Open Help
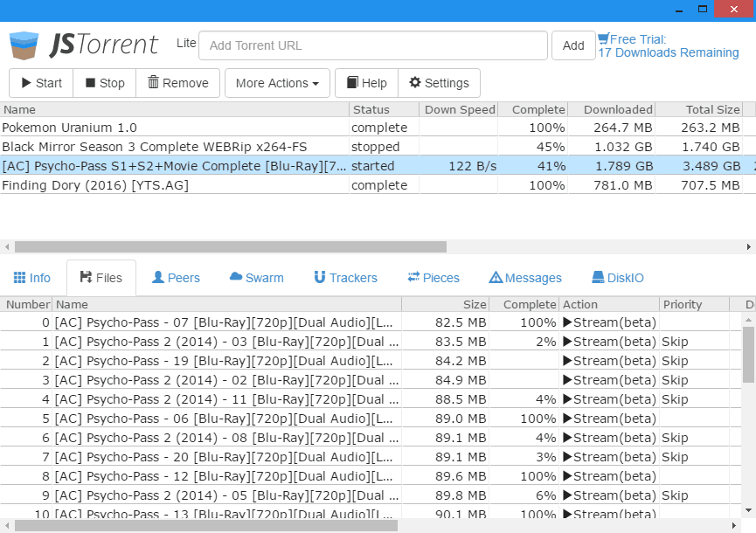 coord(367,83)
